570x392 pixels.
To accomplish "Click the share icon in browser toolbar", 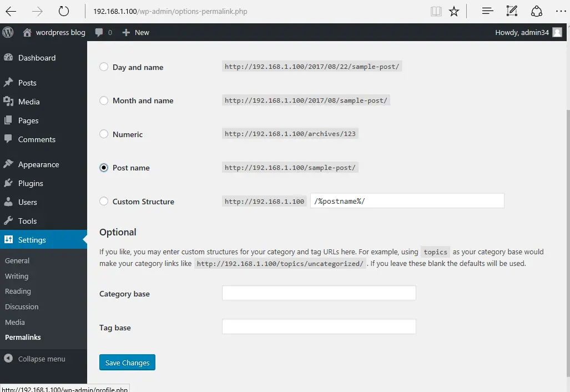I will (537, 11).
